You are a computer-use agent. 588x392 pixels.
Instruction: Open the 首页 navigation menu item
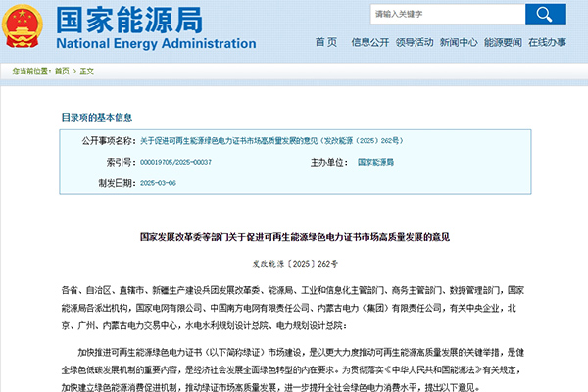(325, 43)
